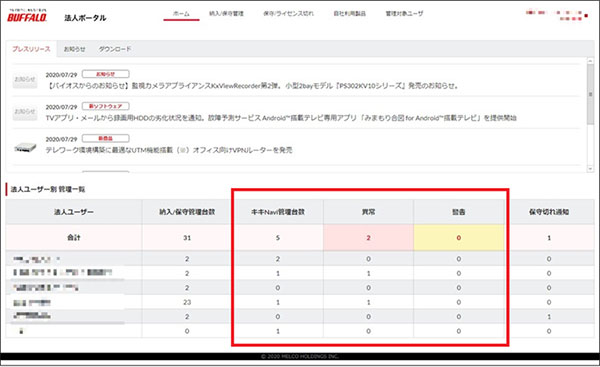Click the total value 31
The width and height of the screenshot is (600, 367).
(187, 238)
